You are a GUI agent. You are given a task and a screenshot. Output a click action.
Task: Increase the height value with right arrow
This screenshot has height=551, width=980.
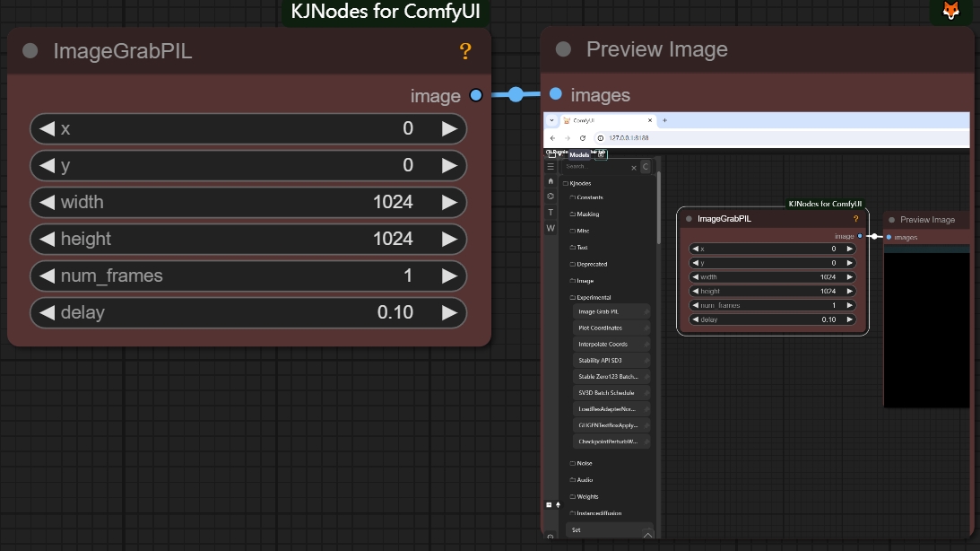[x=449, y=239]
